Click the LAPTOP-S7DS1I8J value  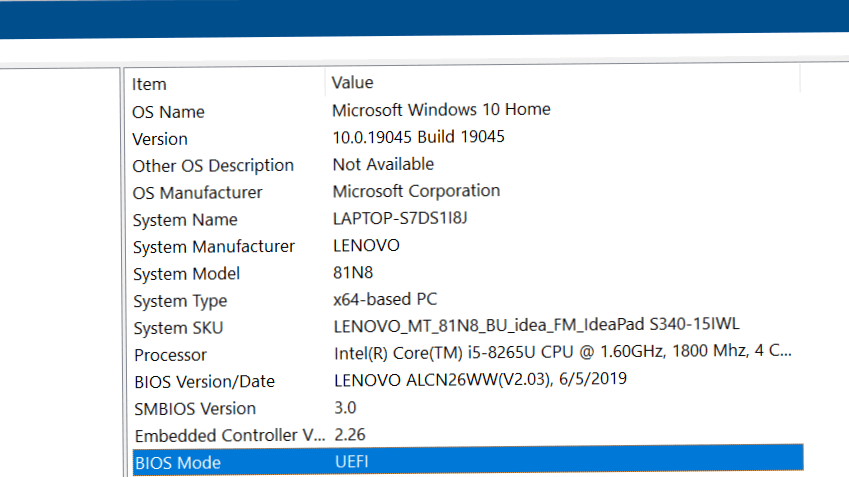pyautogui.click(x=400, y=218)
